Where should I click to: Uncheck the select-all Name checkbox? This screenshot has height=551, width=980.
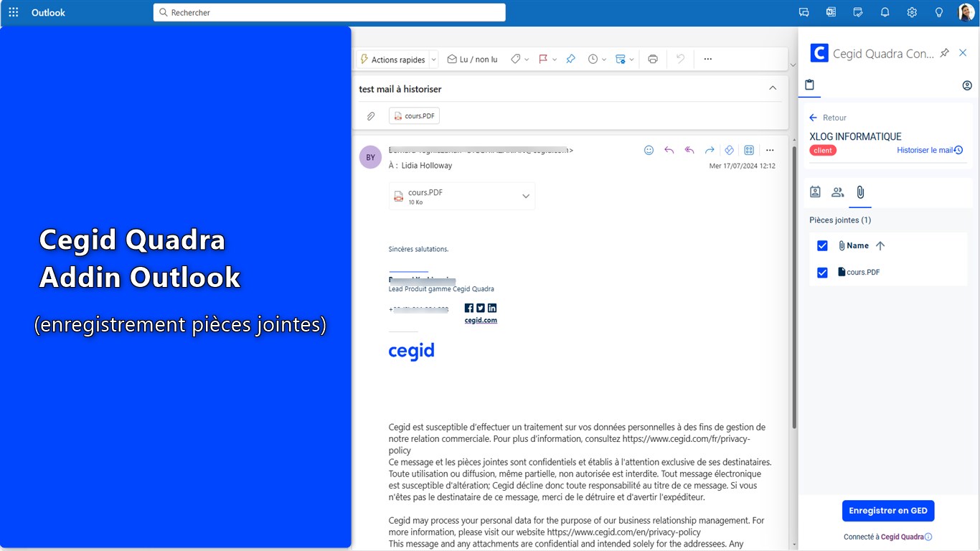(822, 245)
